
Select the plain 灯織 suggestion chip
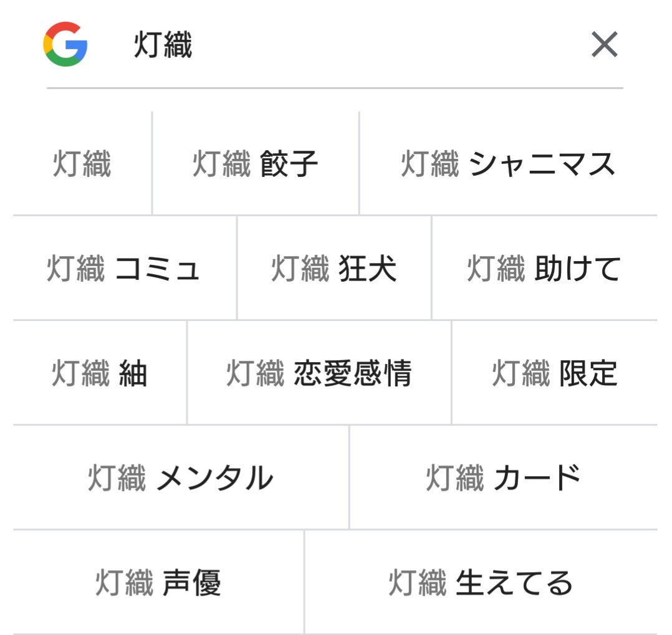(82, 164)
